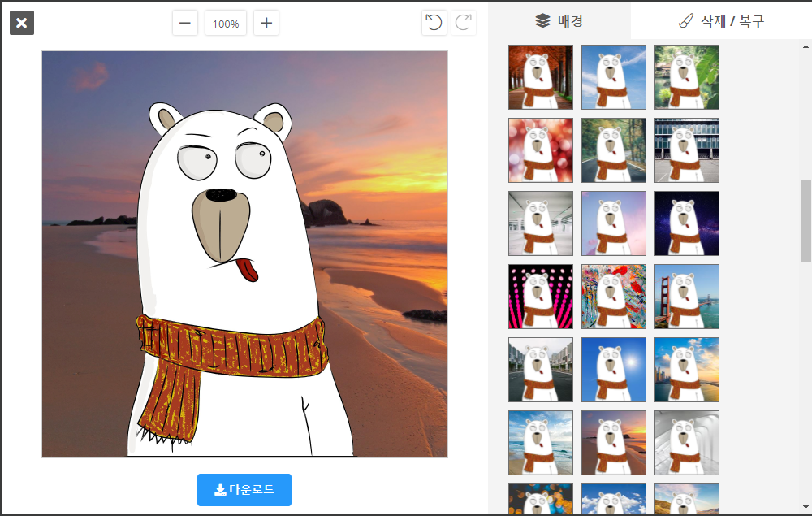Choose the glass office building background
This screenshot has height=516, width=812.
(x=687, y=150)
